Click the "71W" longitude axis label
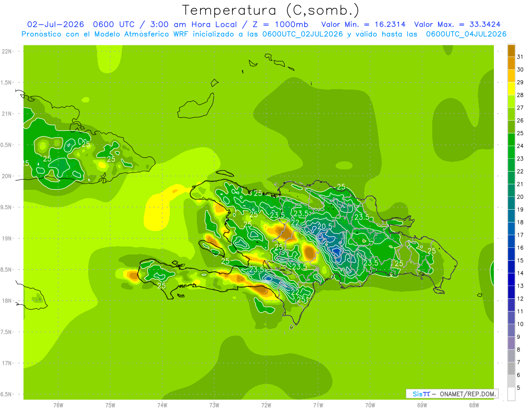532x411 pixels. coord(318,405)
